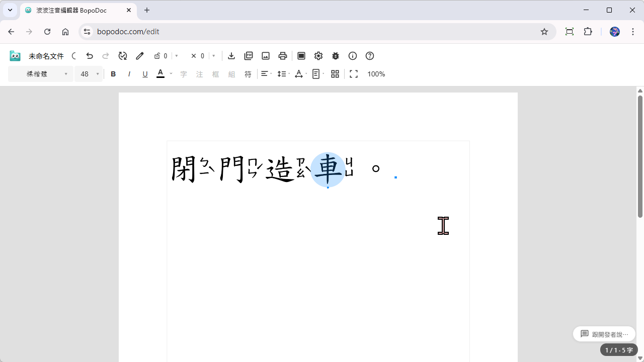Pick a text color with the A swatch
644x362 pixels.
(x=160, y=74)
